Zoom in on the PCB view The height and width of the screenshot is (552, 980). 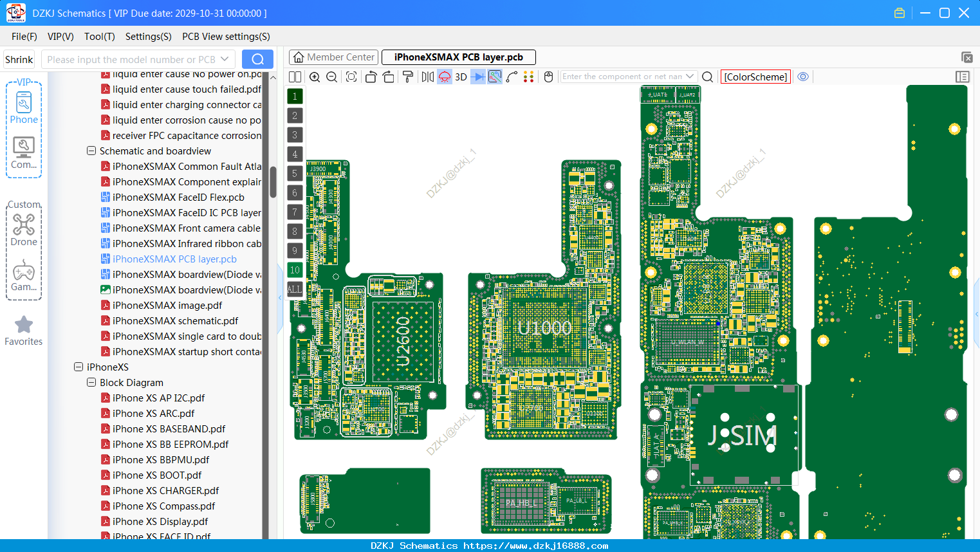315,77
